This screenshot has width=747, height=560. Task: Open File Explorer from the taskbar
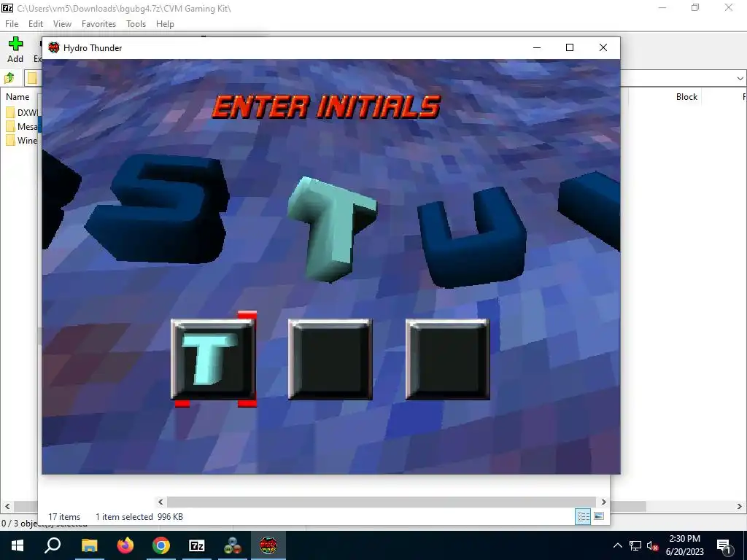(x=89, y=545)
